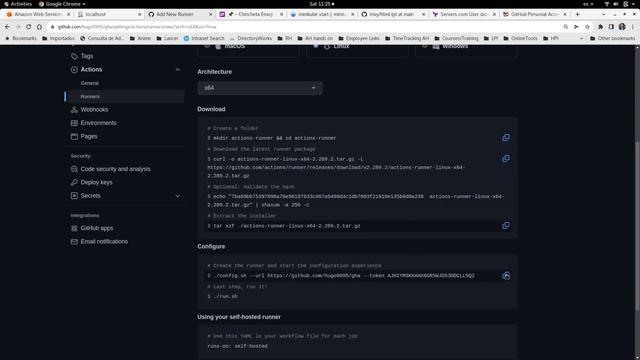The width and height of the screenshot is (640, 360).
Task: Open the GNOME Activities overview
Action: [18, 4]
